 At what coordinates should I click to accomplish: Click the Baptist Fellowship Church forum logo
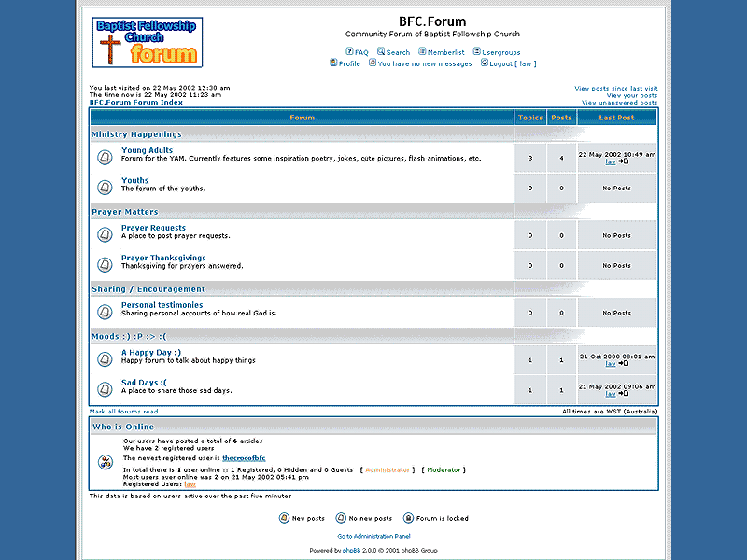[x=148, y=42]
